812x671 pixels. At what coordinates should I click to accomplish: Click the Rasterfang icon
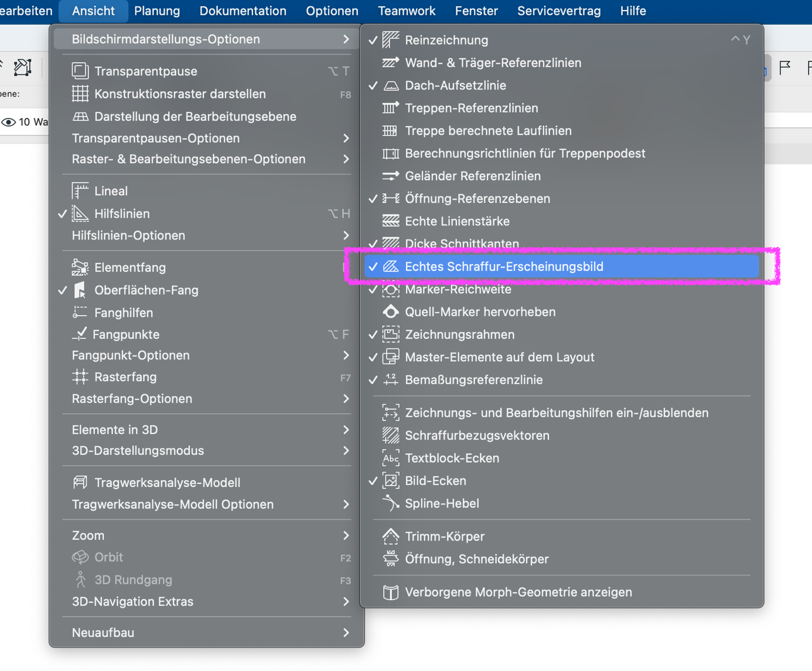(x=80, y=376)
